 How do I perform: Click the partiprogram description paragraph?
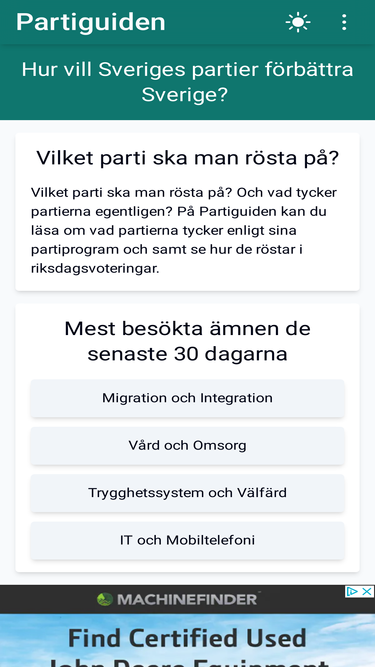(x=184, y=231)
